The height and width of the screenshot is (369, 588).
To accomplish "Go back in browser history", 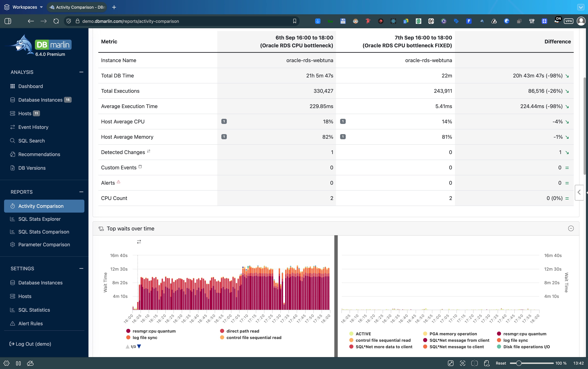I will [x=31, y=21].
